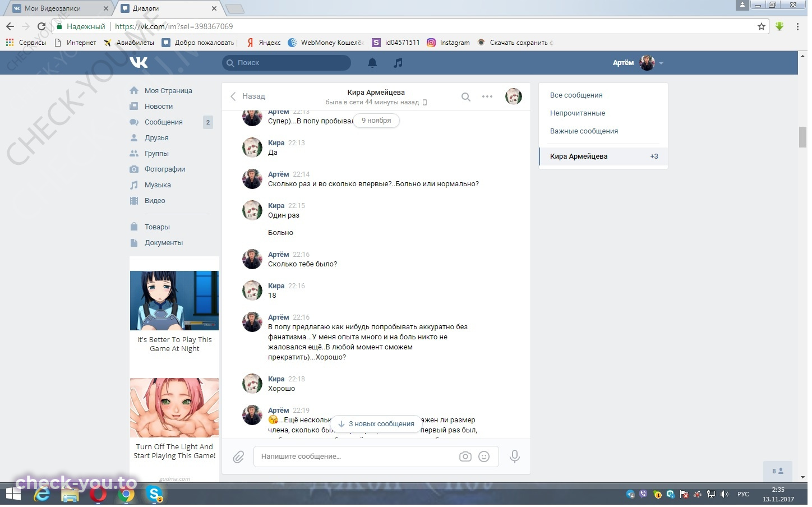Click the Друзья sidebar icon

click(x=135, y=138)
